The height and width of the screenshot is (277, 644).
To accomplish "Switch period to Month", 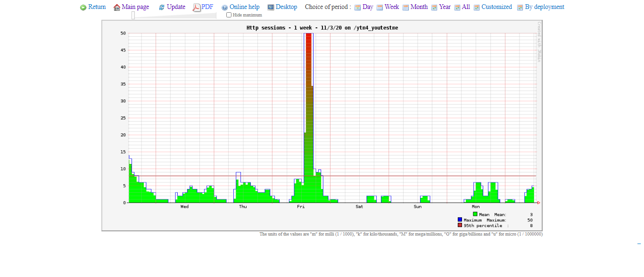I will [x=419, y=7].
